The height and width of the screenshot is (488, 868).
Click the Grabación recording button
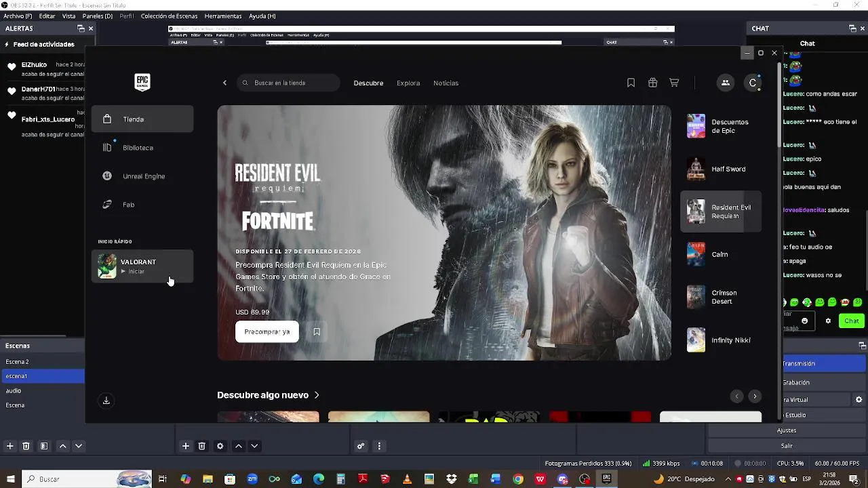click(x=824, y=383)
